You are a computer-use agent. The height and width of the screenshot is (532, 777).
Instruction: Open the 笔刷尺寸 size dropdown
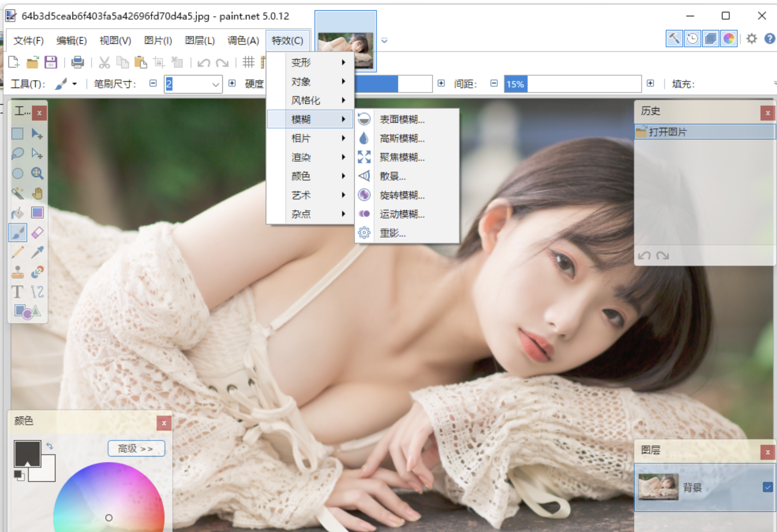[x=215, y=84]
